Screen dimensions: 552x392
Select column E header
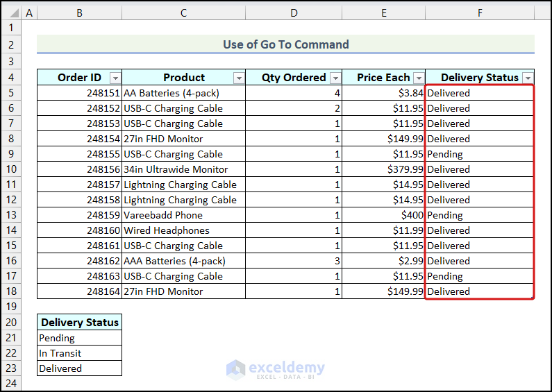tap(383, 13)
